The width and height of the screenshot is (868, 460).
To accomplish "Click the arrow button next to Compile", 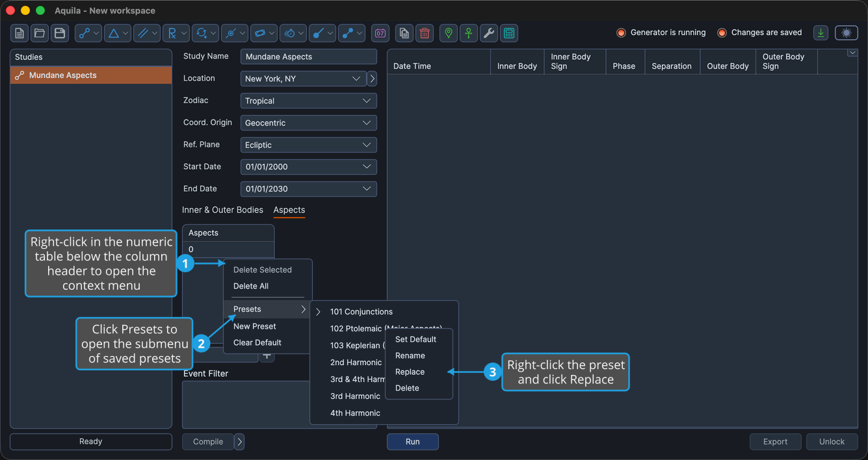I will tap(239, 442).
